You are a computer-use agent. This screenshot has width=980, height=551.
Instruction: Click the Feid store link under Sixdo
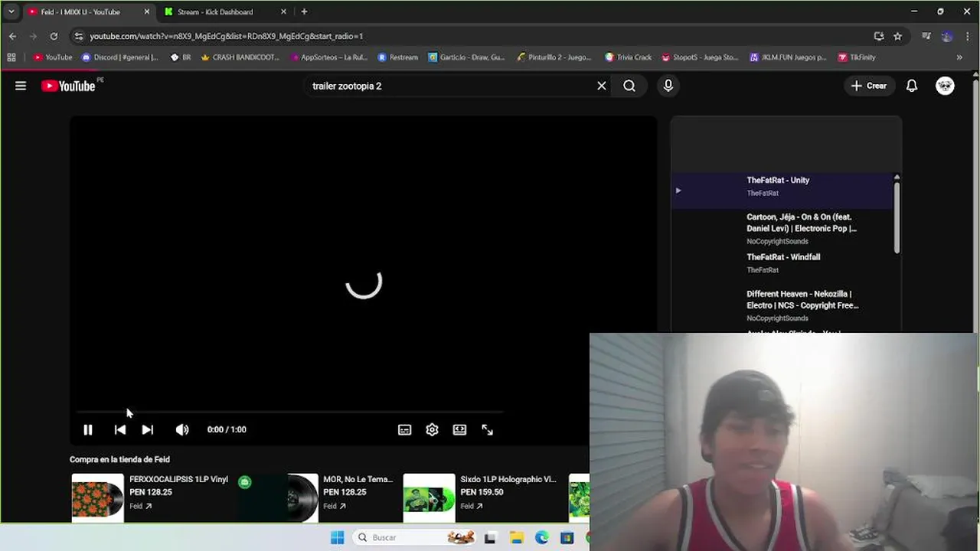(472, 506)
